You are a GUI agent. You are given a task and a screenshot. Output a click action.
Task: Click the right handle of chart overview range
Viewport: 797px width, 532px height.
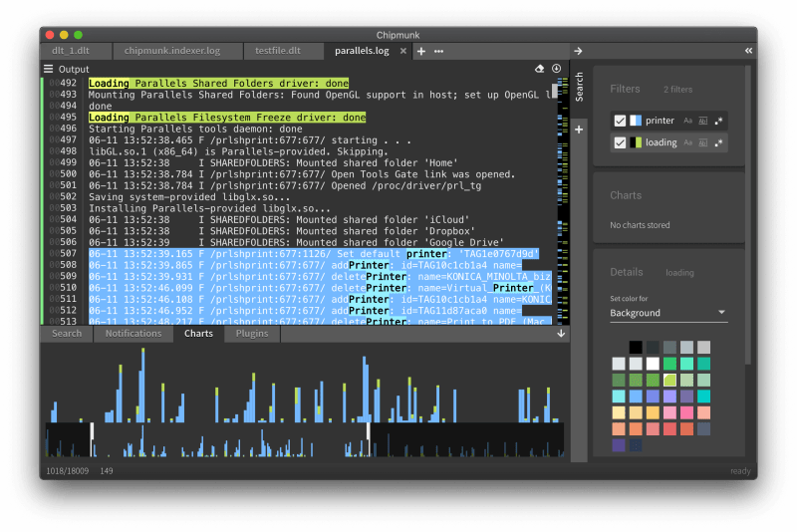(369, 439)
